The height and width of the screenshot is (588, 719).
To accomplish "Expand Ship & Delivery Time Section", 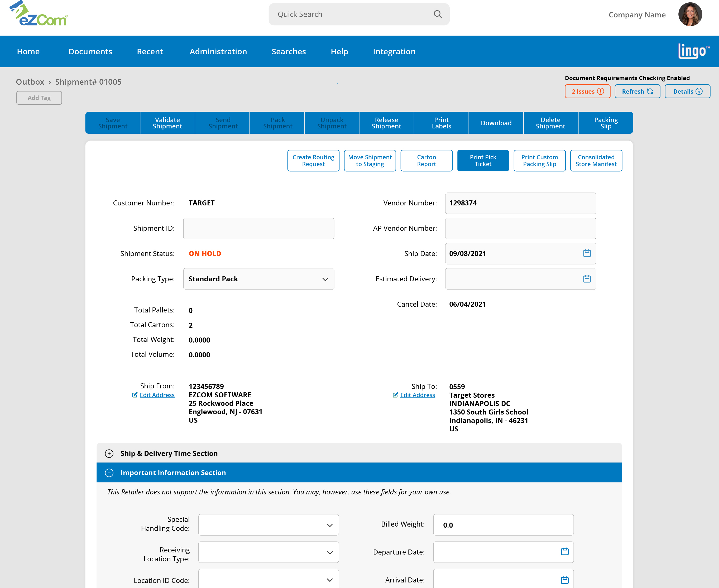I will pos(109,454).
